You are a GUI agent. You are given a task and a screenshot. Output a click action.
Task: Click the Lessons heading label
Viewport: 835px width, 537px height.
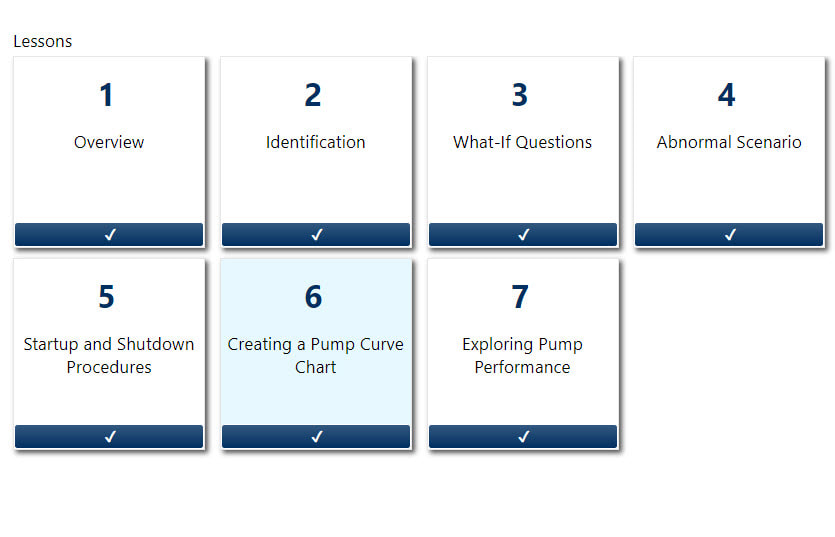coord(42,42)
